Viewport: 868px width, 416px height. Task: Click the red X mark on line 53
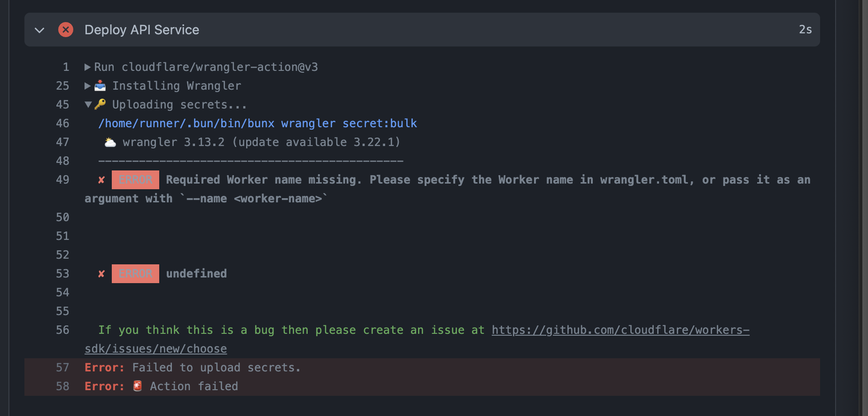tap(101, 274)
